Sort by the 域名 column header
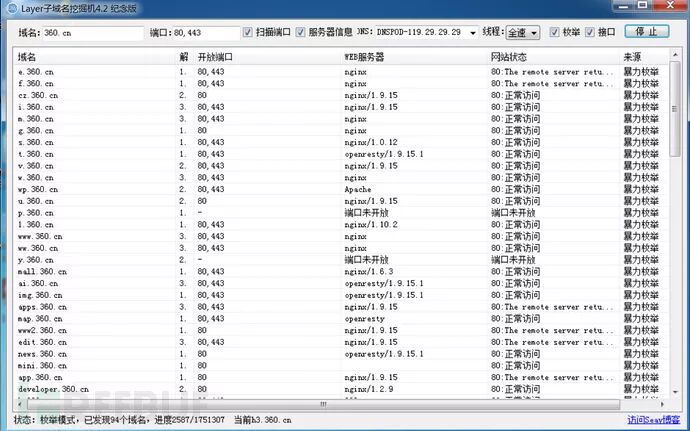This screenshot has width=690, height=431. click(95, 57)
